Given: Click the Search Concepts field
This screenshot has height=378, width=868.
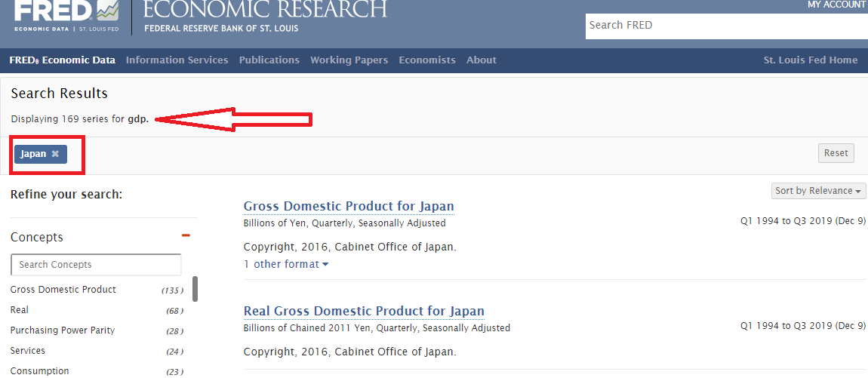Looking at the screenshot, I should (x=96, y=265).
